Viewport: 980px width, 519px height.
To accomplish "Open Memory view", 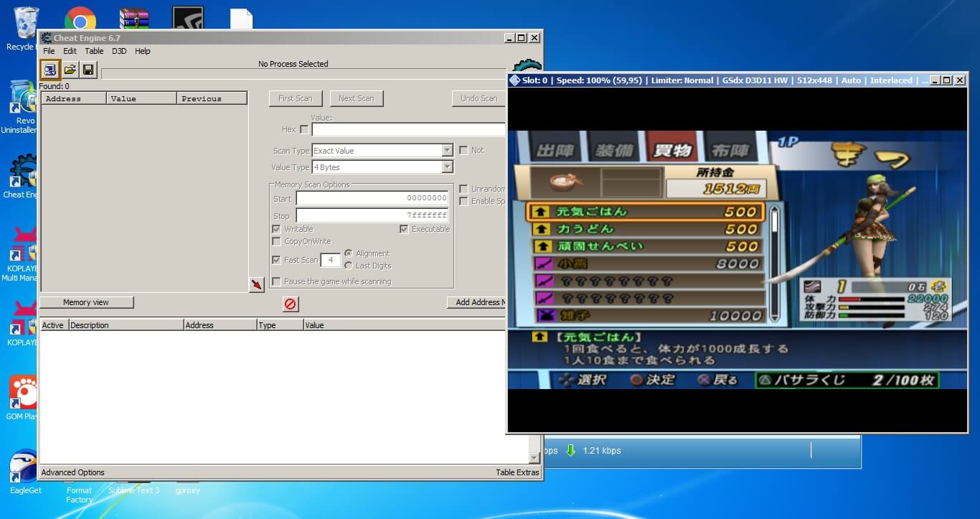I will coord(86,302).
